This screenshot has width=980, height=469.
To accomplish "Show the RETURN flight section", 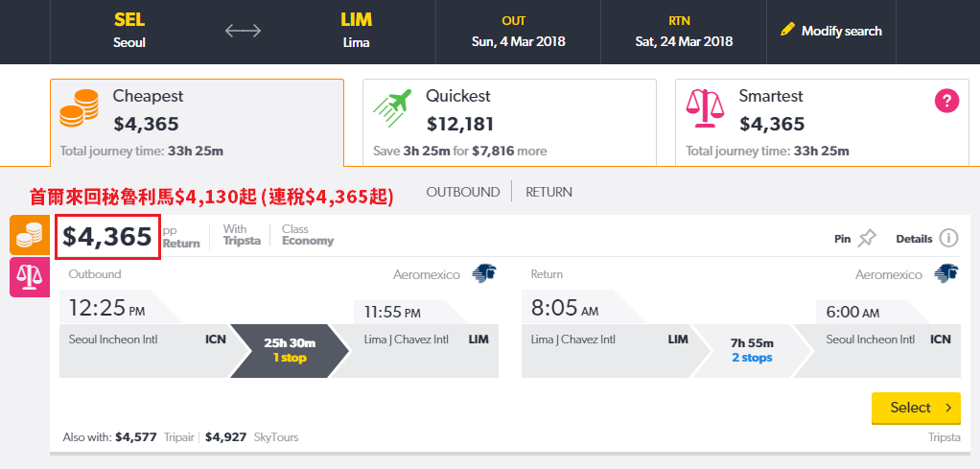I will 548,192.
